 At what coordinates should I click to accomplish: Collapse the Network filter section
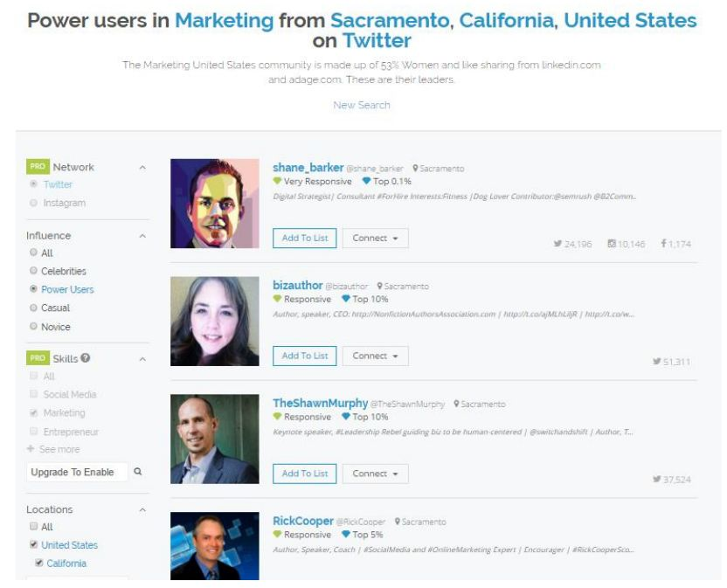point(142,167)
